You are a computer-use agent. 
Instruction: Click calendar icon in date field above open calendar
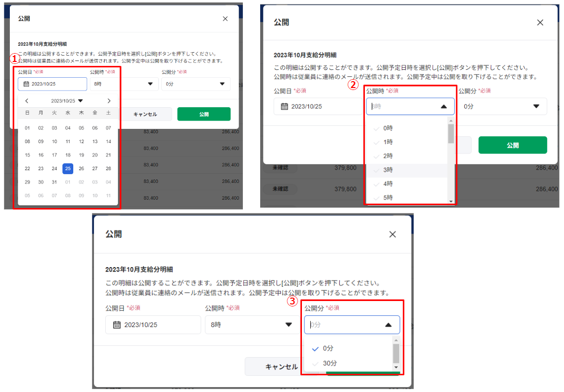[x=26, y=84]
